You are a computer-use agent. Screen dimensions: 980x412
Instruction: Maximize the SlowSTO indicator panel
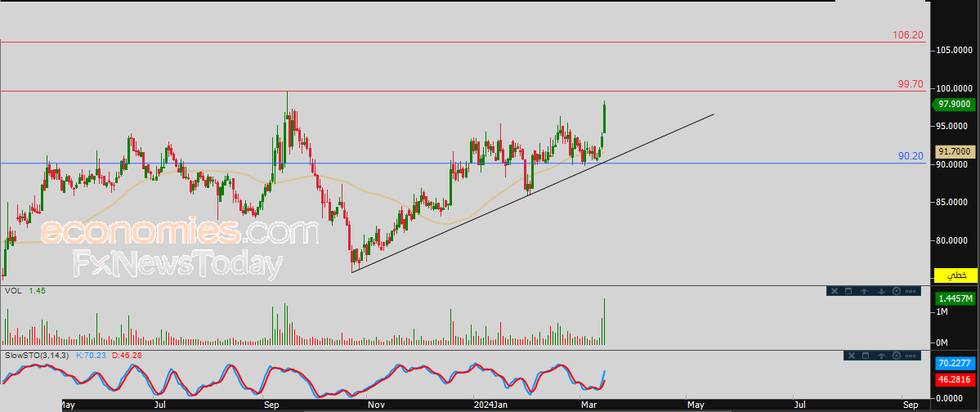click(x=866, y=356)
